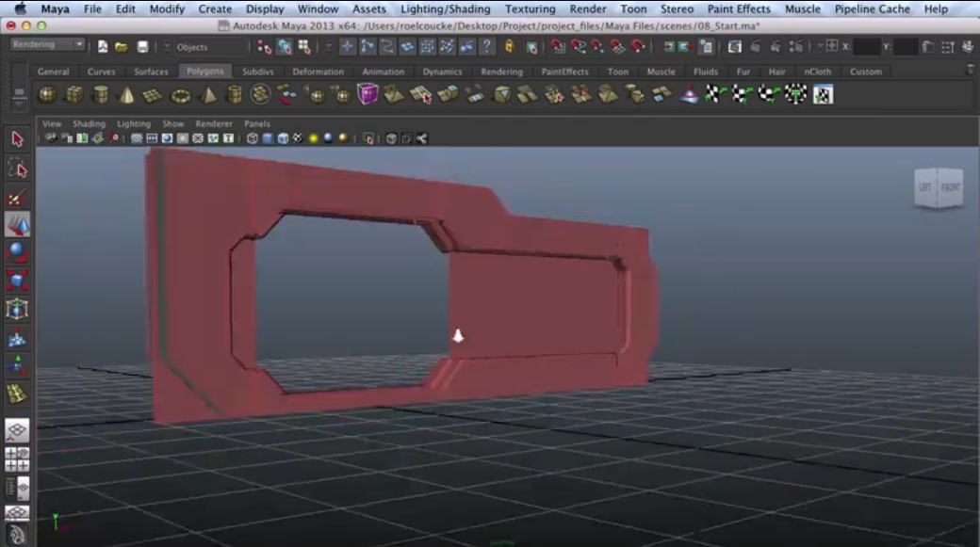Image resolution: width=980 pixels, height=547 pixels.
Task: Switch to the Deformation shelf tab
Action: [318, 72]
